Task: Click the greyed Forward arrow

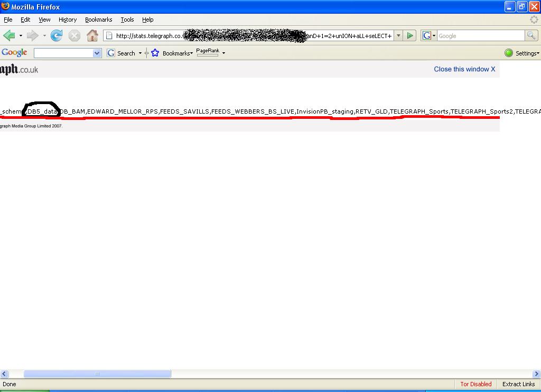Action: click(x=32, y=35)
